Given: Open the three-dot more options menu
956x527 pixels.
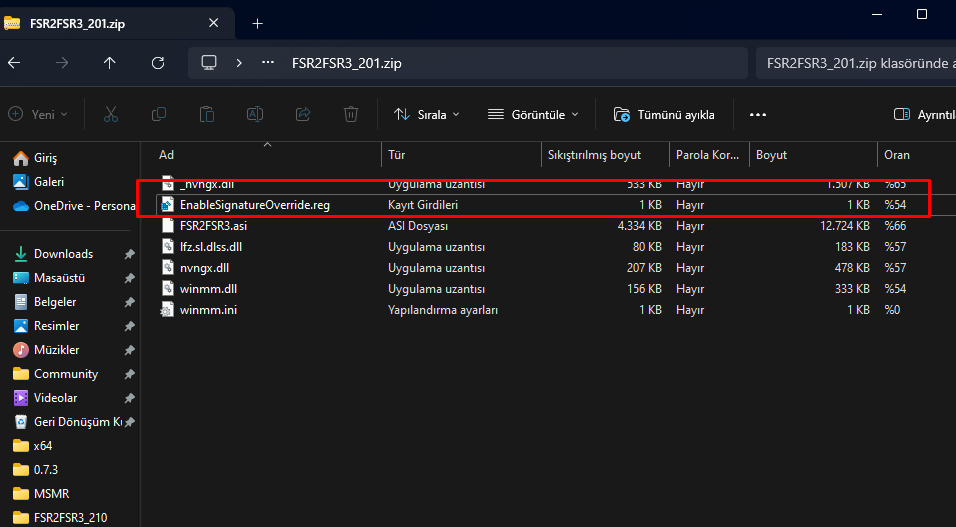Looking at the screenshot, I should [x=757, y=114].
